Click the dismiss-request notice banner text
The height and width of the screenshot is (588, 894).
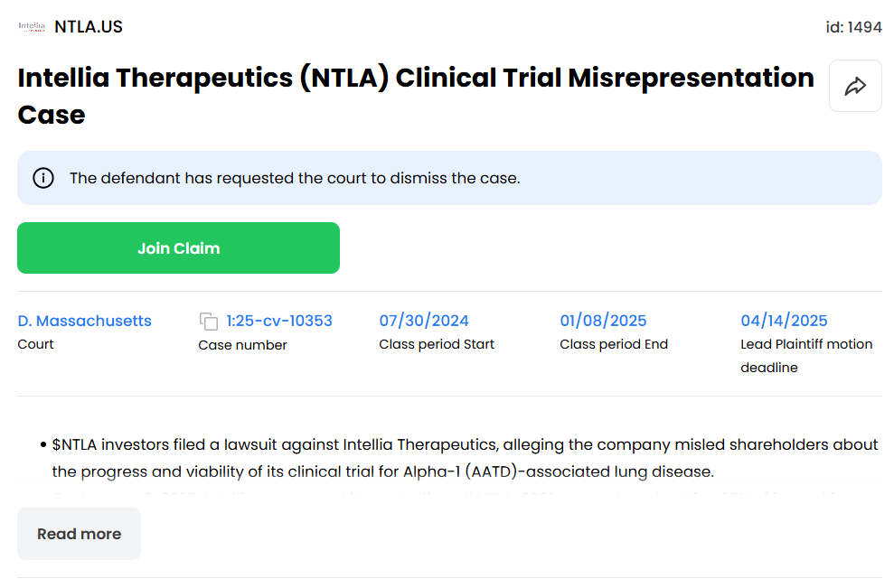pos(295,178)
